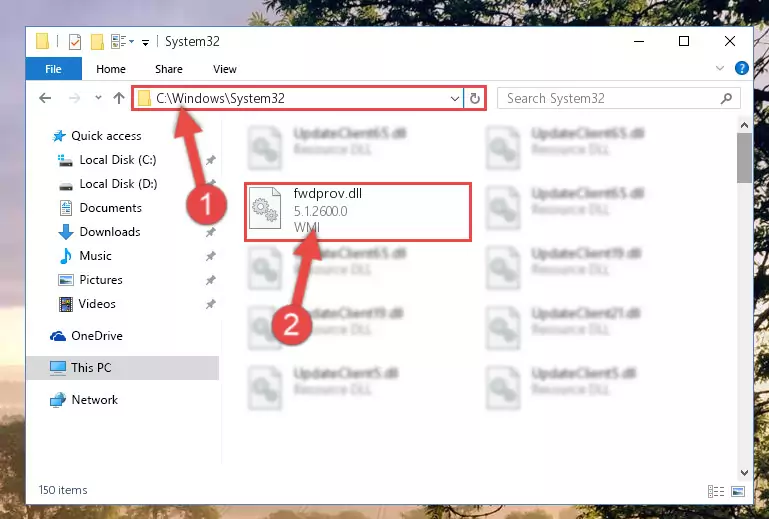This screenshot has height=519, width=769.
Task: Go forward with the Forward arrow
Action: [x=75, y=98]
